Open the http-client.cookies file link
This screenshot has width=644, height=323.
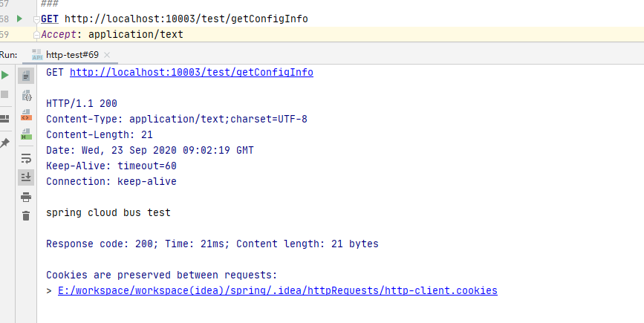277,291
